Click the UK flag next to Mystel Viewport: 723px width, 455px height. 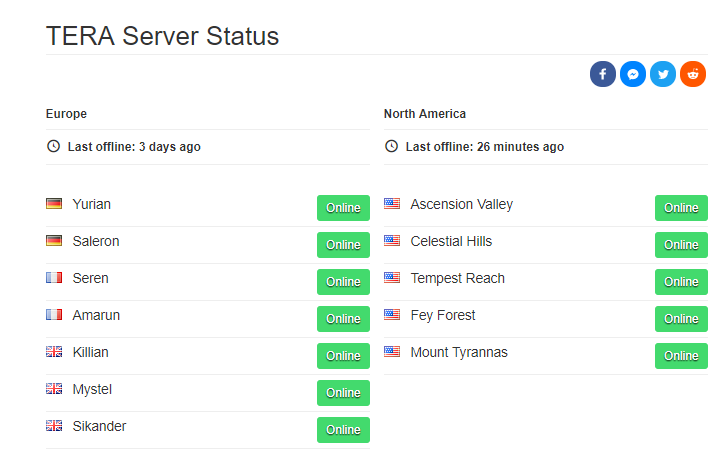pos(54,388)
